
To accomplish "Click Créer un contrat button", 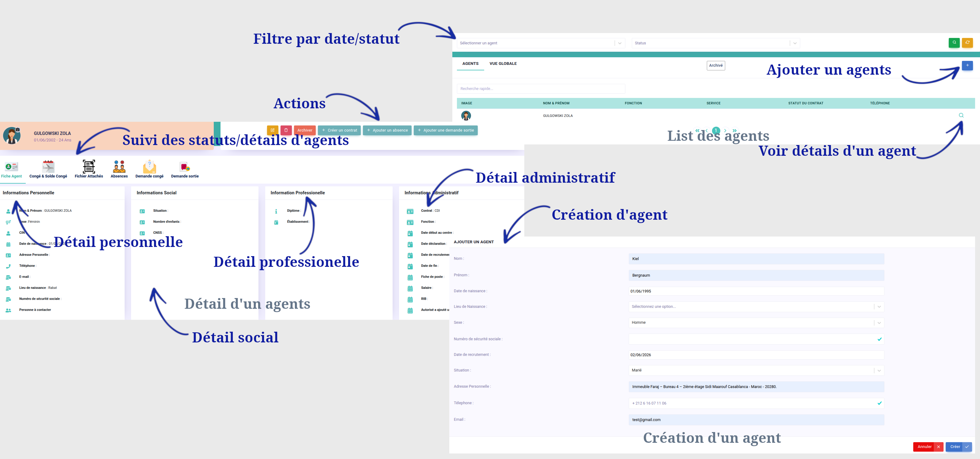I will (x=339, y=130).
